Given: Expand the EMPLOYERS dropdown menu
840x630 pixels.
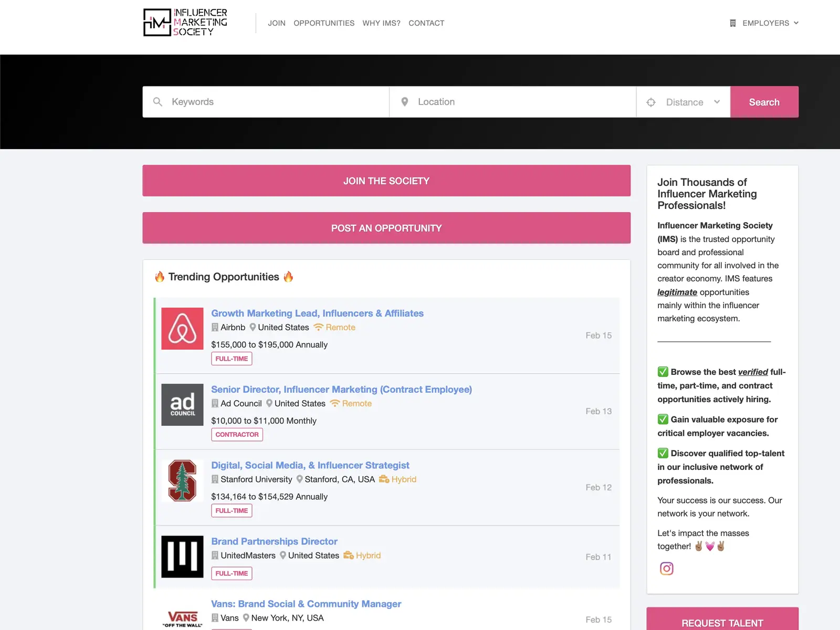Looking at the screenshot, I should [764, 23].
